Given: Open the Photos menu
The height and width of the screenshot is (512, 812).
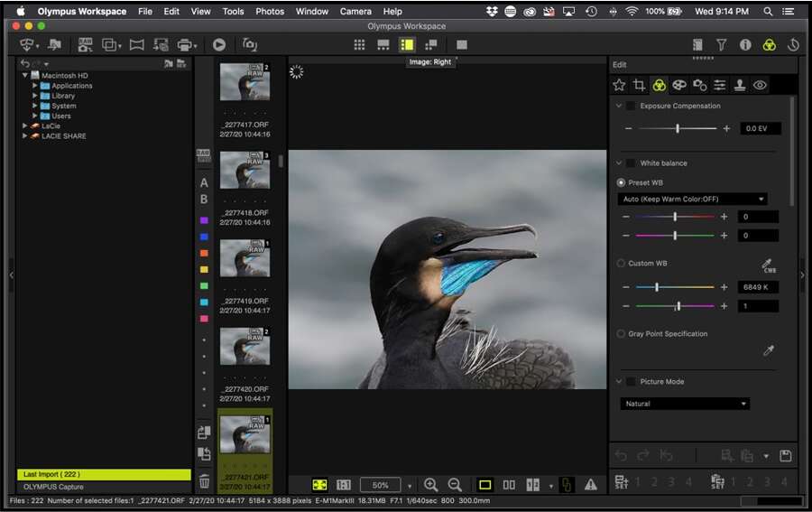Looking at the screenshot, I should click(x=270, y=12).
